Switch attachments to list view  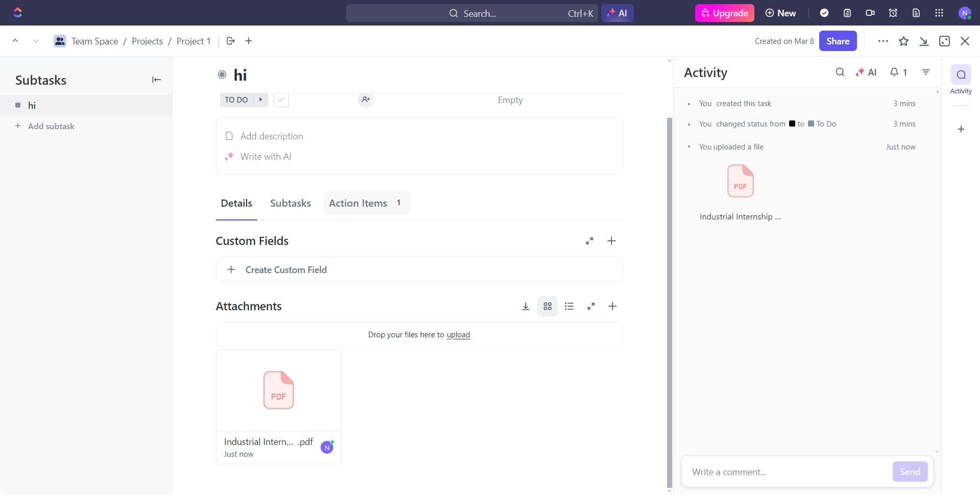point(569,306)
